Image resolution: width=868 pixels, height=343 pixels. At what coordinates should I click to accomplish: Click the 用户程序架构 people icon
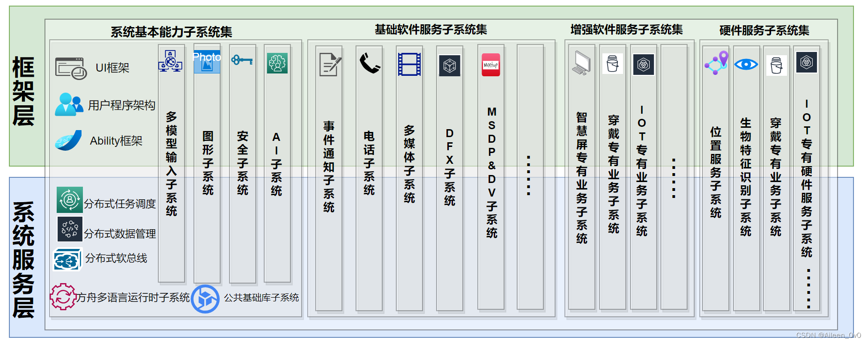tap(69, 104)
